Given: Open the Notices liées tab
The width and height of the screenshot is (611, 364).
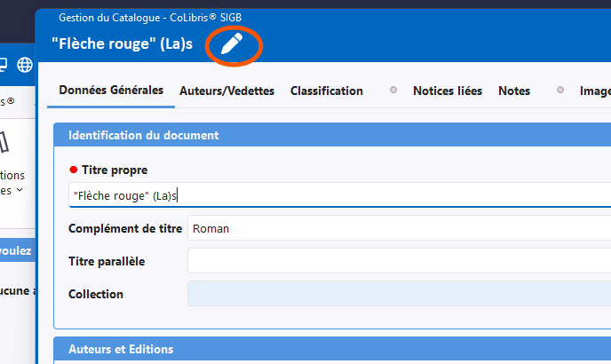Looking at the screenshot, I should coord(448,91).
